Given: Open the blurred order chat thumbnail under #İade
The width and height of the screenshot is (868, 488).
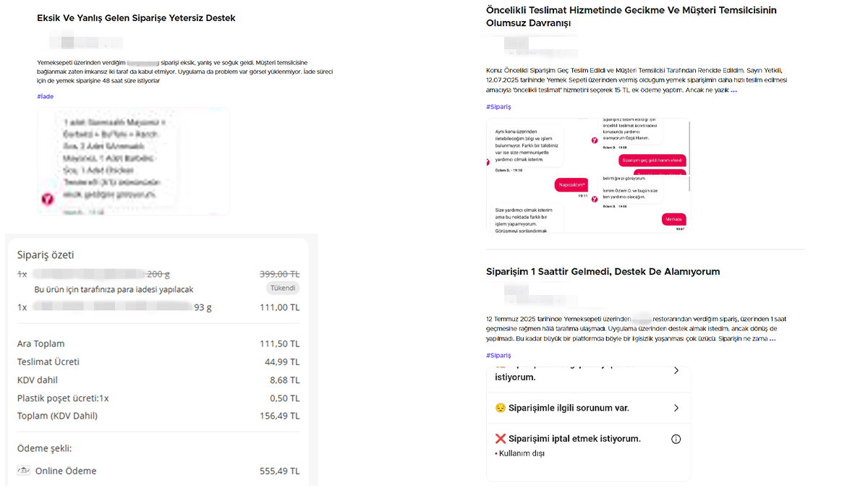Looking at the screenshot, I should point(133,161).
